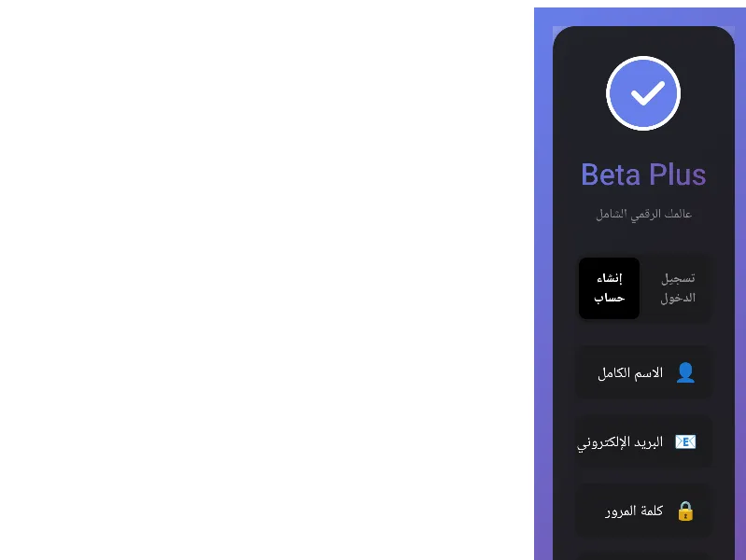Click the dark gap between name and email fields
This screenshot has width=746, height=560.
643,407
